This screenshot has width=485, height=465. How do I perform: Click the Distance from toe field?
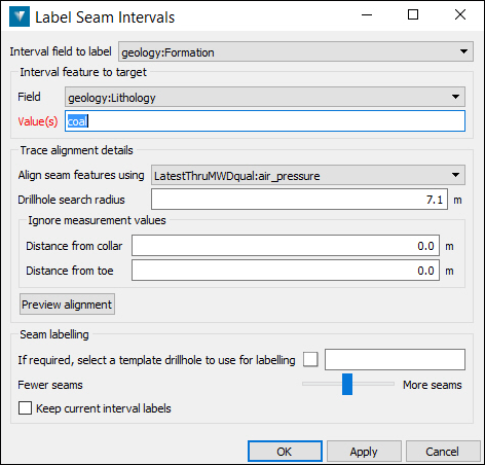point(285,270)
